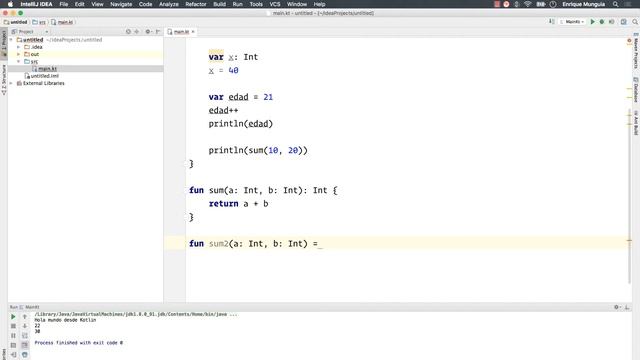
Task: Click the inspection warning indicator atop the editor
Action: [x=629, y=41]
